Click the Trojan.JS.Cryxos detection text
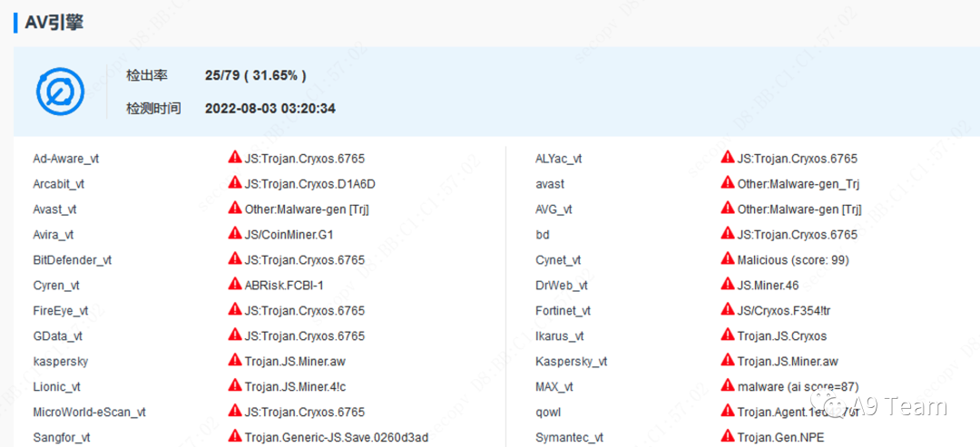980x447 pixels. pyautogui.click(x=782, y=335)
